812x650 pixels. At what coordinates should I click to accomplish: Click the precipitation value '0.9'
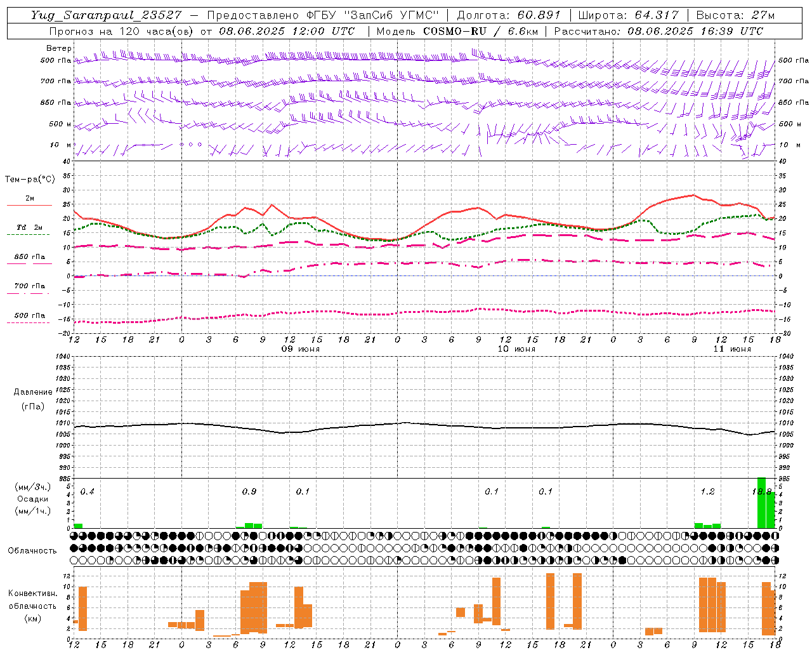click(x=249, y=492)
